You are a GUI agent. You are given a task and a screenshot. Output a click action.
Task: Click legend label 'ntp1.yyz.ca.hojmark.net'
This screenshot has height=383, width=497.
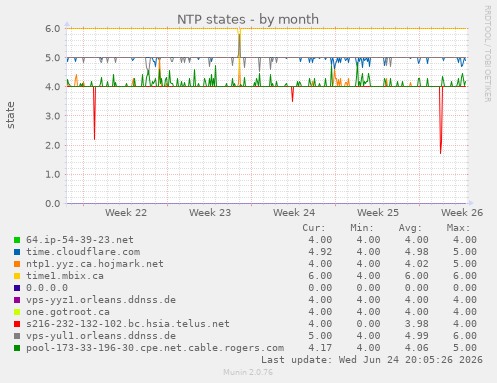coord(95,264)
